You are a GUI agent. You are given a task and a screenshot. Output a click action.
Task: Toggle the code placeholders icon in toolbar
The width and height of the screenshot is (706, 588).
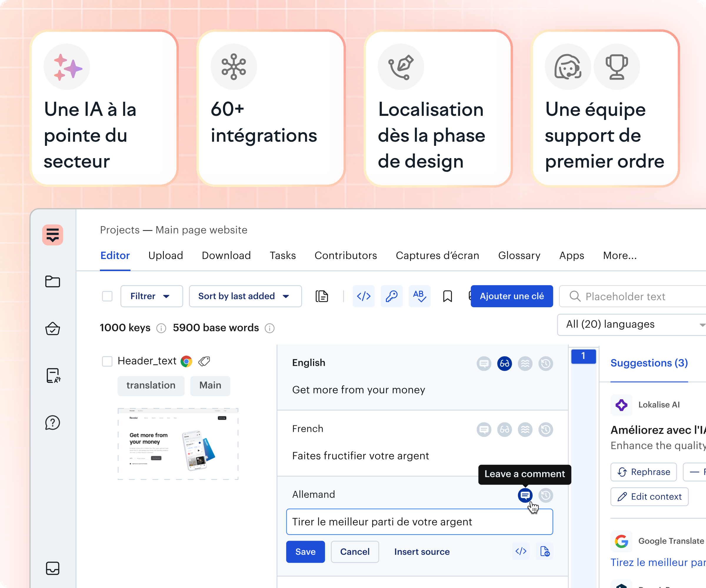click(363, 296)
